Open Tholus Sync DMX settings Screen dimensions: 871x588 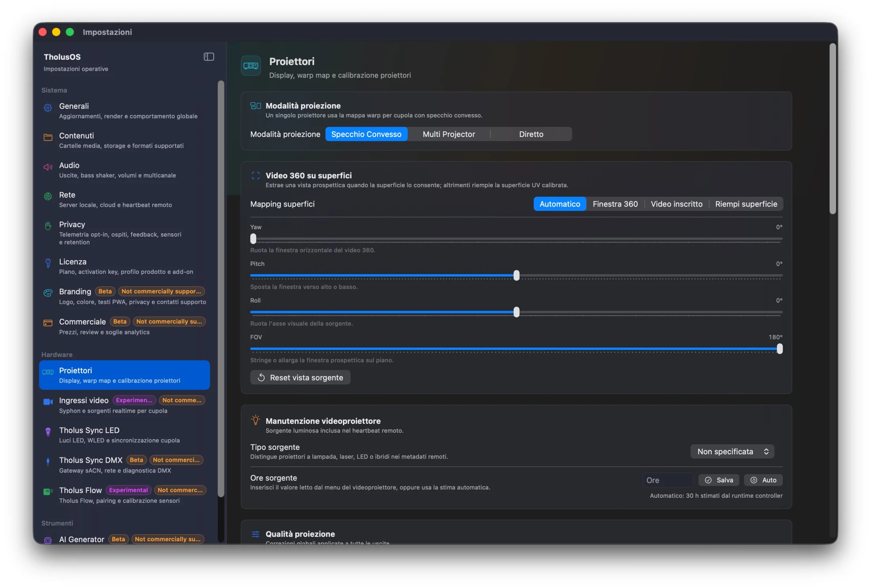pos(124,465)
